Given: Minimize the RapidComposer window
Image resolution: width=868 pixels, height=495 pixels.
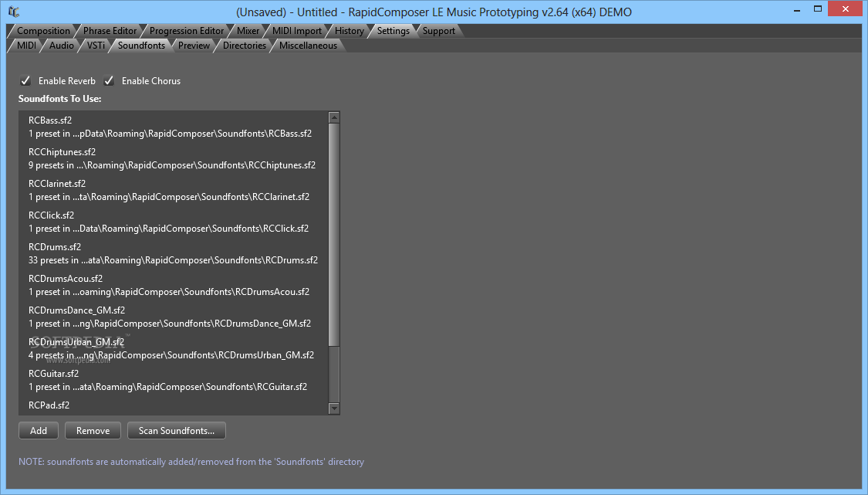Looking at the screenshot, I should pyautogui.click(x=796, y=10).
